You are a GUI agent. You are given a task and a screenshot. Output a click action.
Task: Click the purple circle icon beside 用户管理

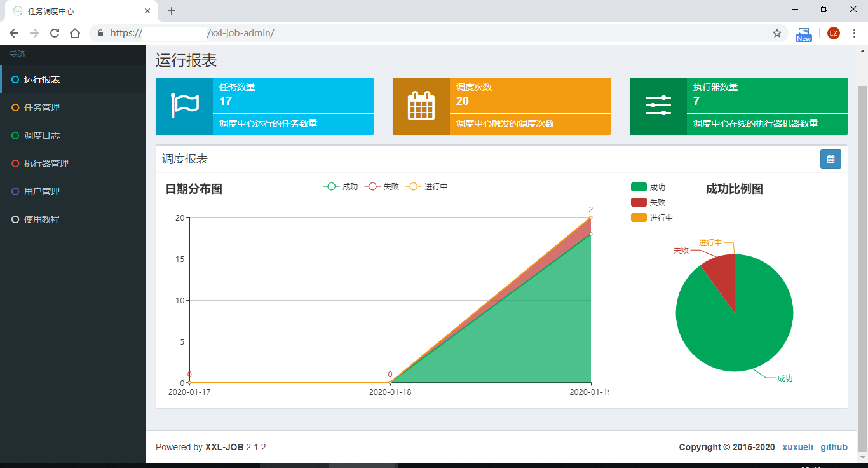pos(15,191)
